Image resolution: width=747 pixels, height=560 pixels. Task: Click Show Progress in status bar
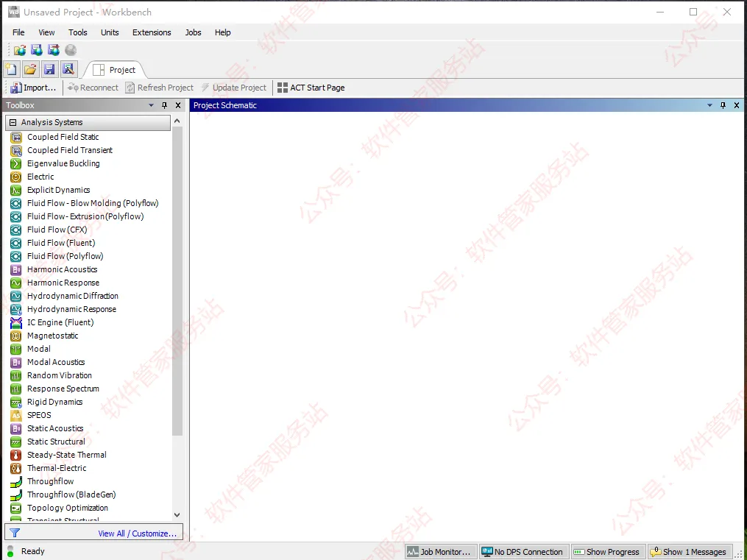pos(609,552)
